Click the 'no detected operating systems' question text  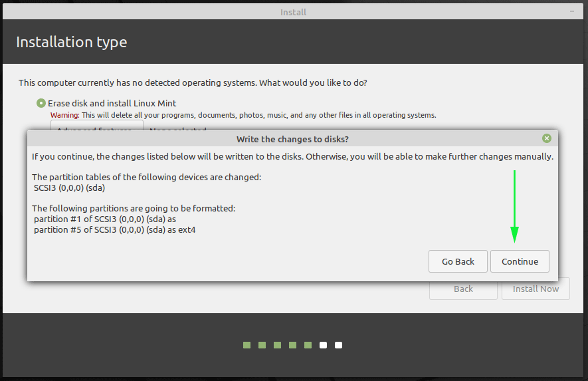[193, 82]
